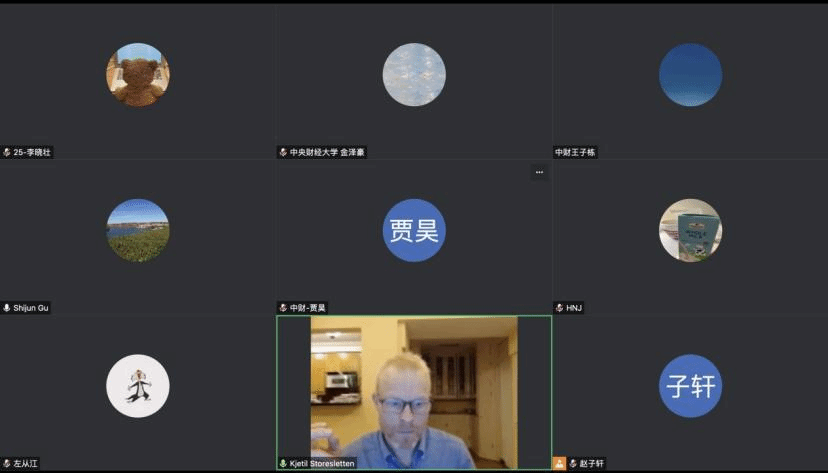Click the muted mic icon beside 中财-贾昊
The image size is (828, 473).
coord(283,308)
